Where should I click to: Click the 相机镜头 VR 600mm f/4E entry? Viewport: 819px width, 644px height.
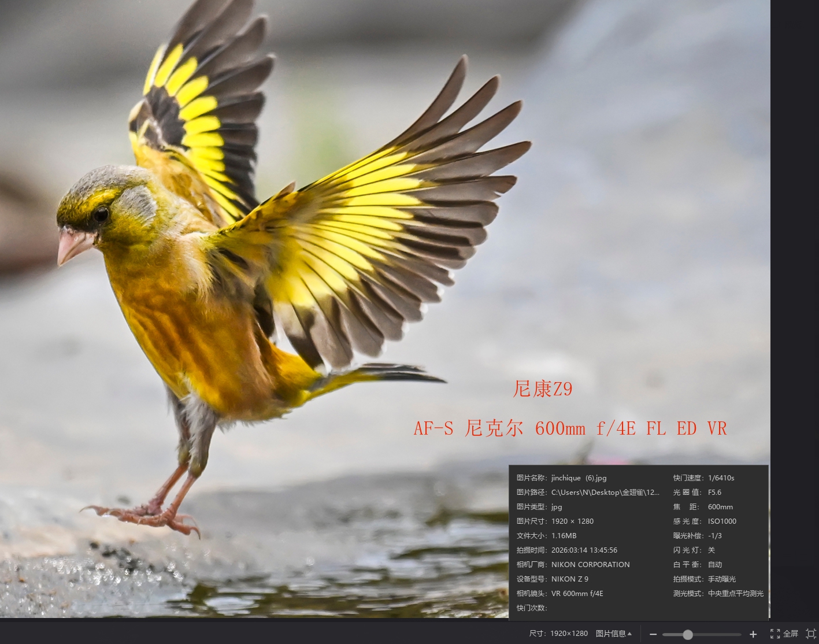[x=577, y=594]
